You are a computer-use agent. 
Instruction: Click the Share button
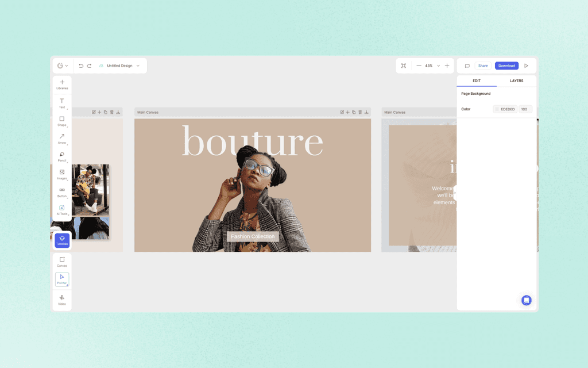click(x=483, y=65)
